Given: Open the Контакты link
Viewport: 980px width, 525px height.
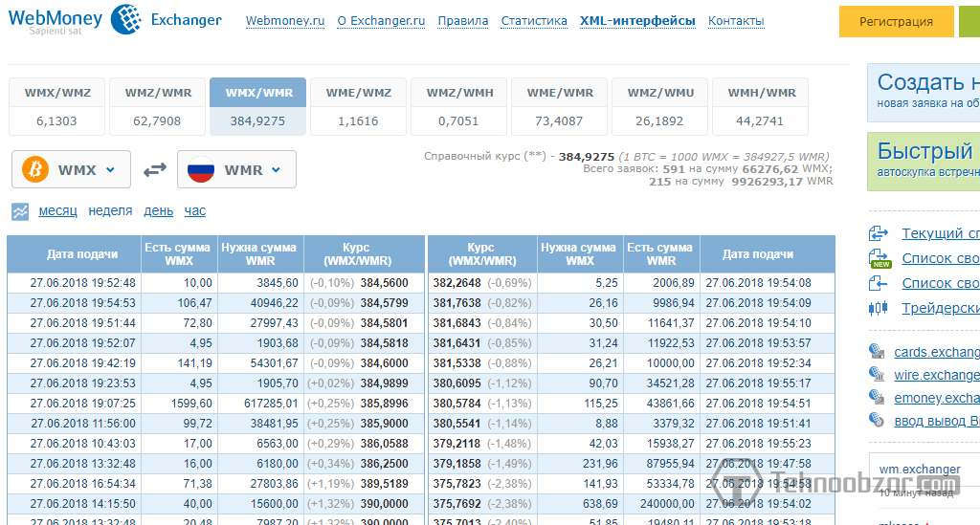Looking at the screenshot, I should [736, 21].
